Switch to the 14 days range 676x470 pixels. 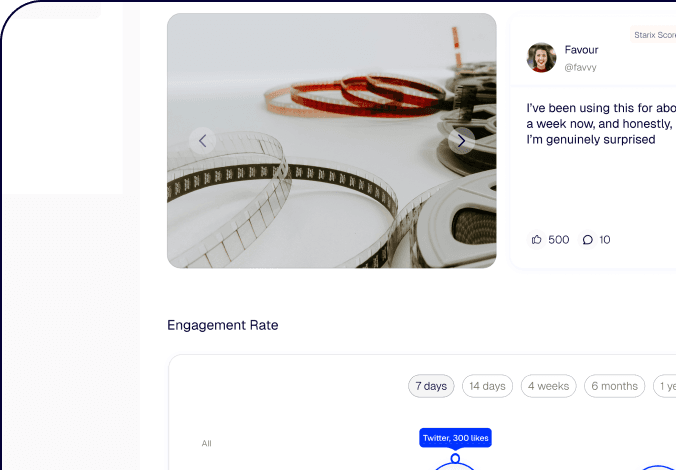click(x=487, y=386)
